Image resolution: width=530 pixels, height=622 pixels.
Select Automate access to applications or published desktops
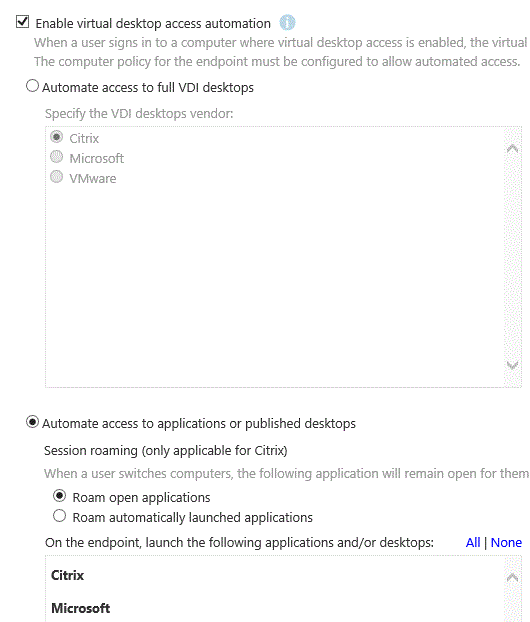33,422
